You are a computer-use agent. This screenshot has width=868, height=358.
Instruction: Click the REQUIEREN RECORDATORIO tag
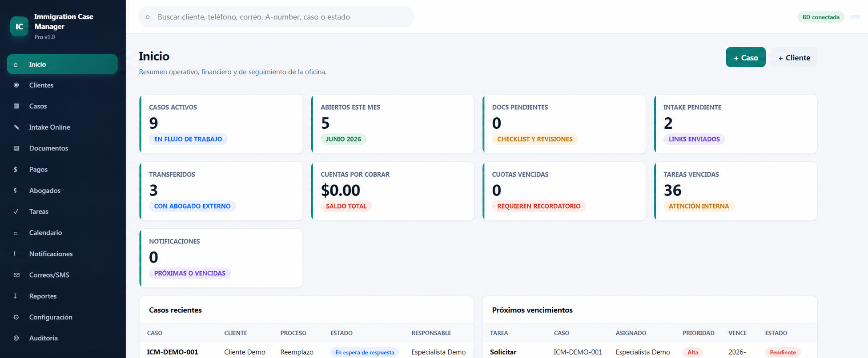click(x=539, y=206)
